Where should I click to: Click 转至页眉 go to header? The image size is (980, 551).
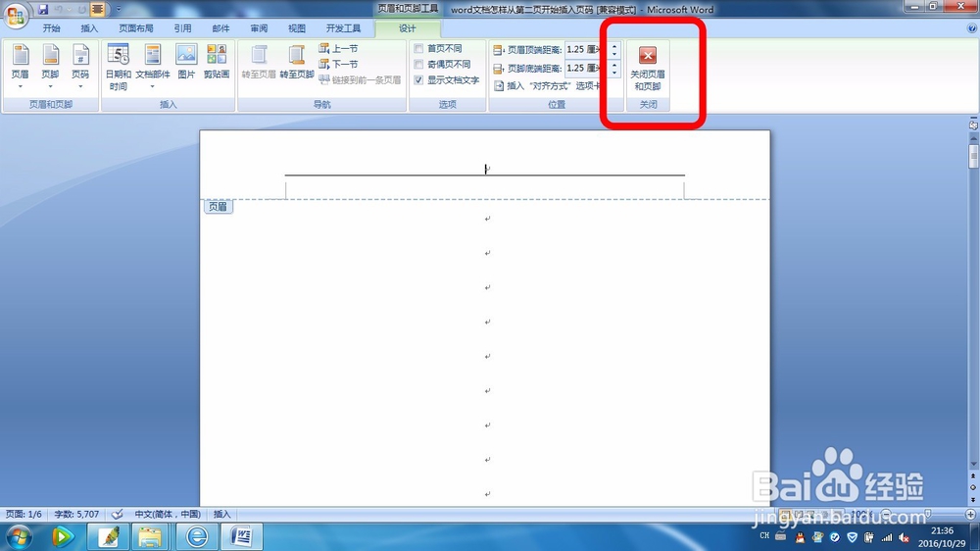(x=259, y=62)
